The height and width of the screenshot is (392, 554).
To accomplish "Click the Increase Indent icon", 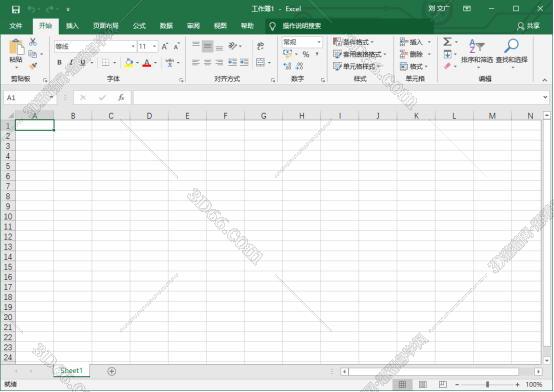I will click(244, 63).
